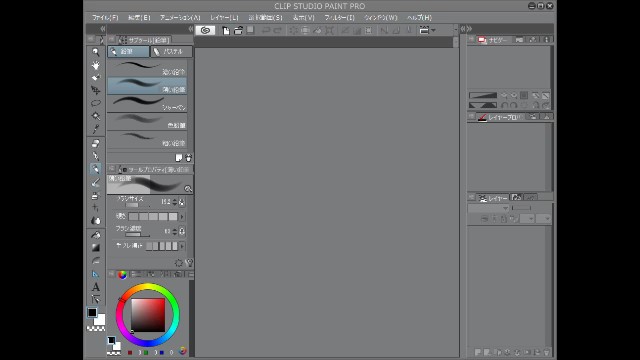Choose the シャーペン sub tool stroke

(x=147, y=104)
